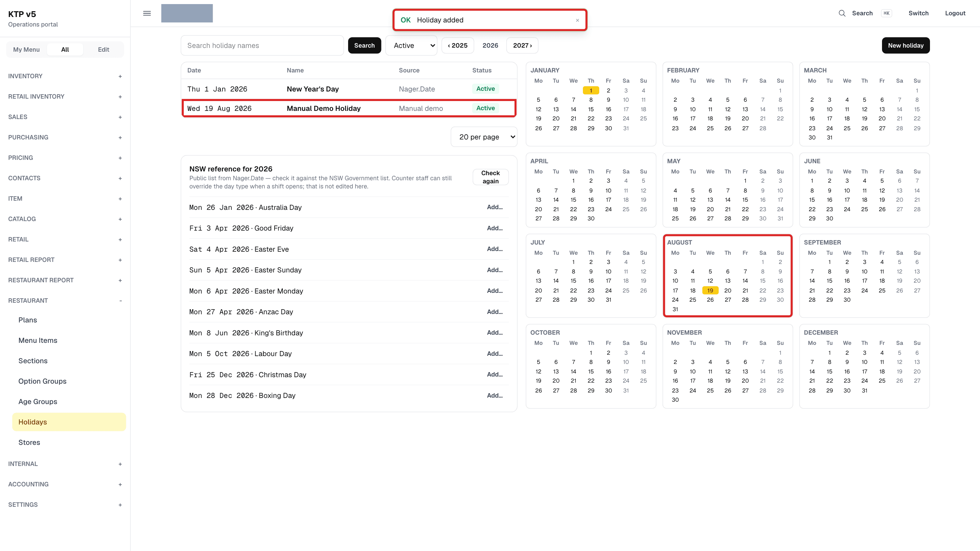The image size is (980, 551).
Task: Expand the INVENTORY menu section
Action: [65, 76]
